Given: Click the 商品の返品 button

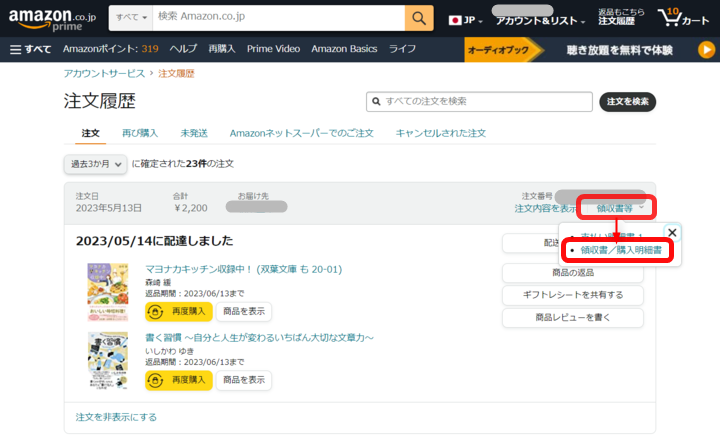Looking at the screenshot, I should tap(573, 273).
